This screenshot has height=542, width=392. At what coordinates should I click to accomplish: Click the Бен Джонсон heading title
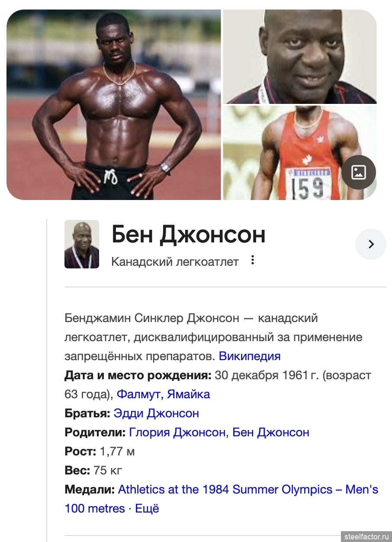pos(188,235)
